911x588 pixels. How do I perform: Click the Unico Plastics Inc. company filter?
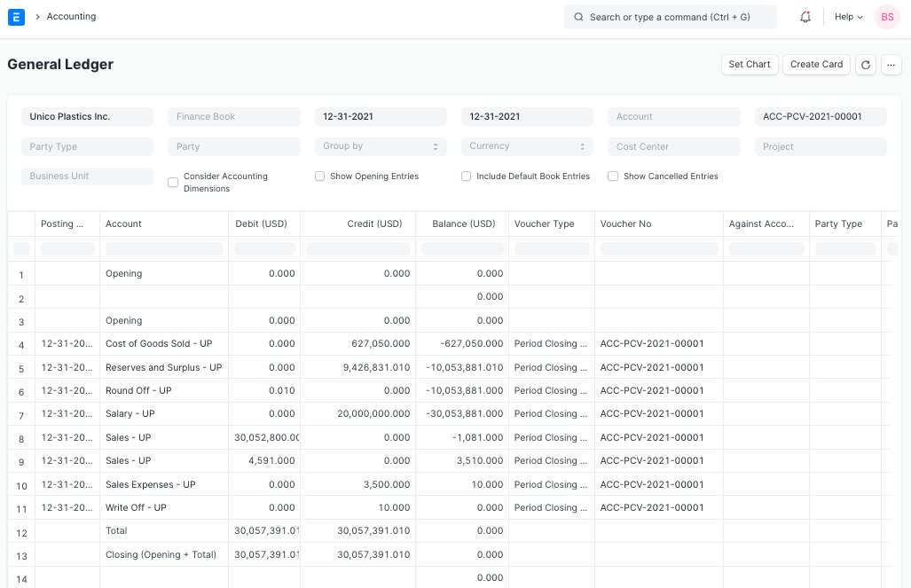[x=86, y=115]
